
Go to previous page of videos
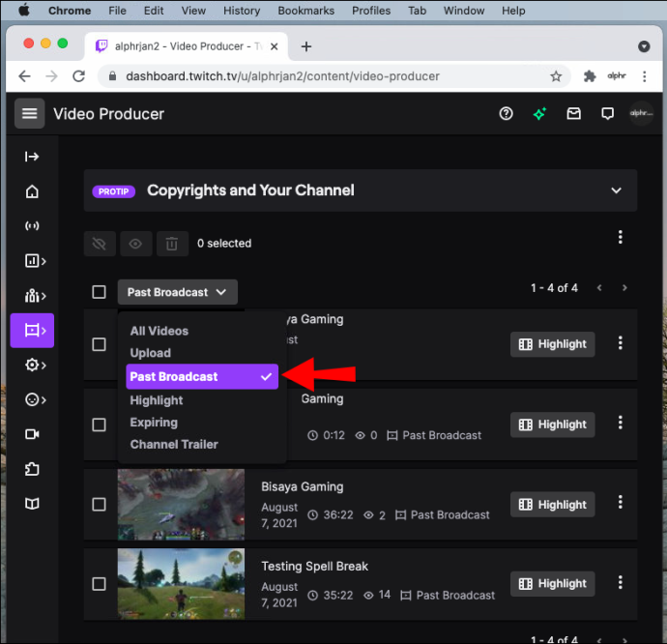click(x=599, y=288)
